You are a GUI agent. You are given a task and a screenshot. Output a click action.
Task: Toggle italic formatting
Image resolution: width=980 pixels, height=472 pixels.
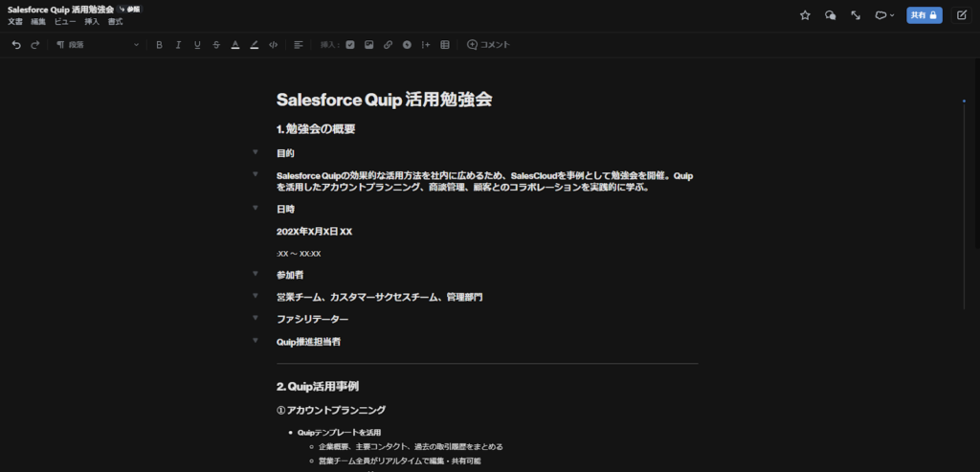pos(178,45)
